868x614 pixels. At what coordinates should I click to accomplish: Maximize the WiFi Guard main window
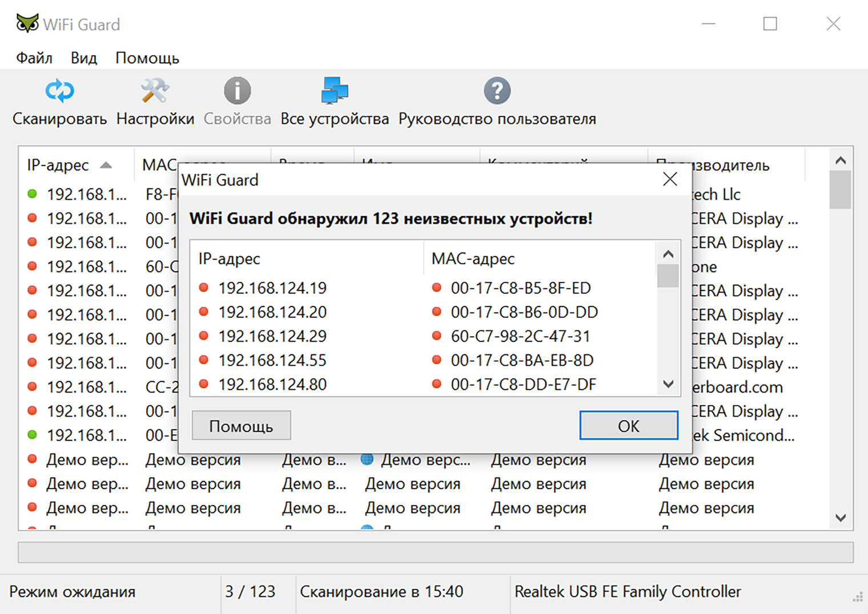[770, 24]
